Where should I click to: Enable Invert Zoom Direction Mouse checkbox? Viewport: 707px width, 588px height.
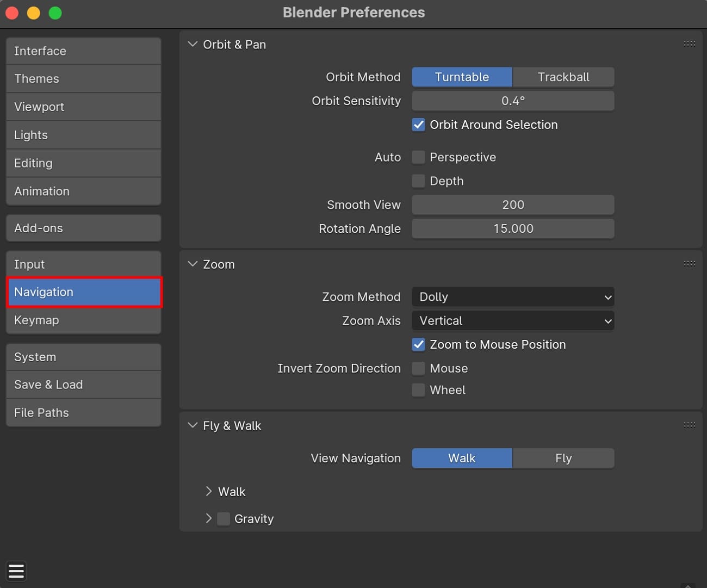click(418, 368)
